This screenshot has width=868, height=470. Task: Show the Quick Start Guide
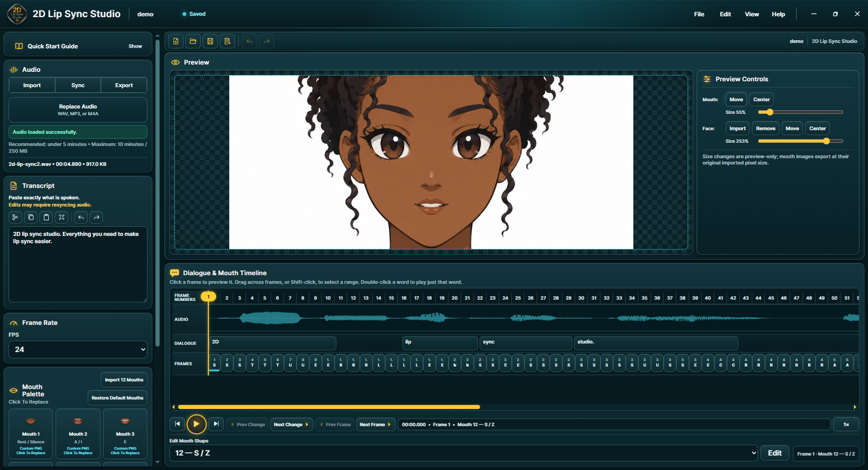135,46
